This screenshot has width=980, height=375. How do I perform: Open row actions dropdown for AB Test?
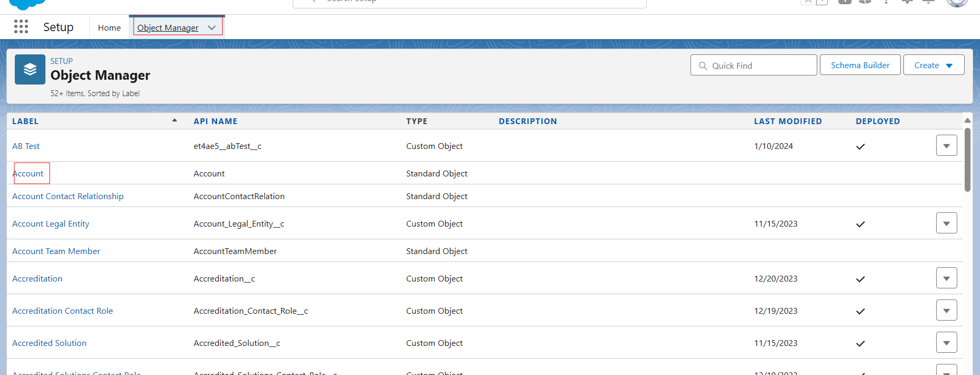946,146
